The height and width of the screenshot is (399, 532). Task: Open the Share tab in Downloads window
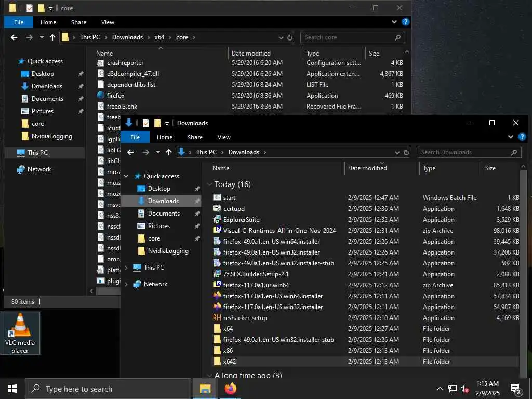pyautogui.click(x=195, y=137)
